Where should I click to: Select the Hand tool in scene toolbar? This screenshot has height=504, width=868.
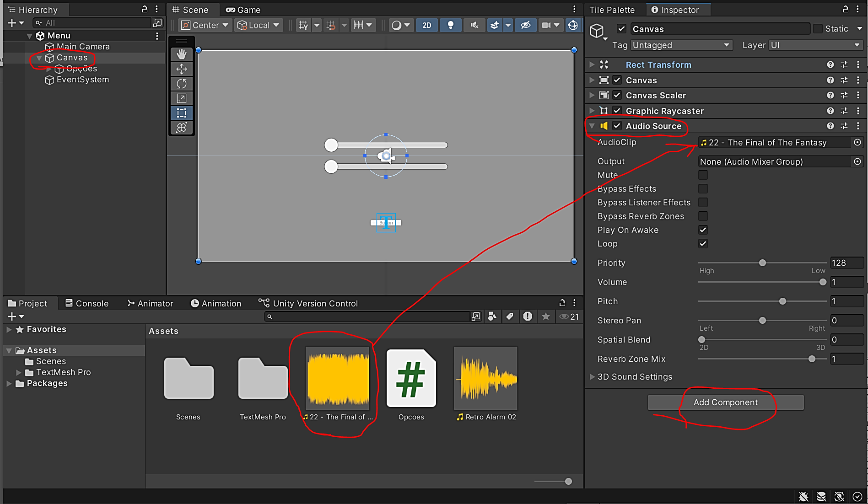point(182,54)
